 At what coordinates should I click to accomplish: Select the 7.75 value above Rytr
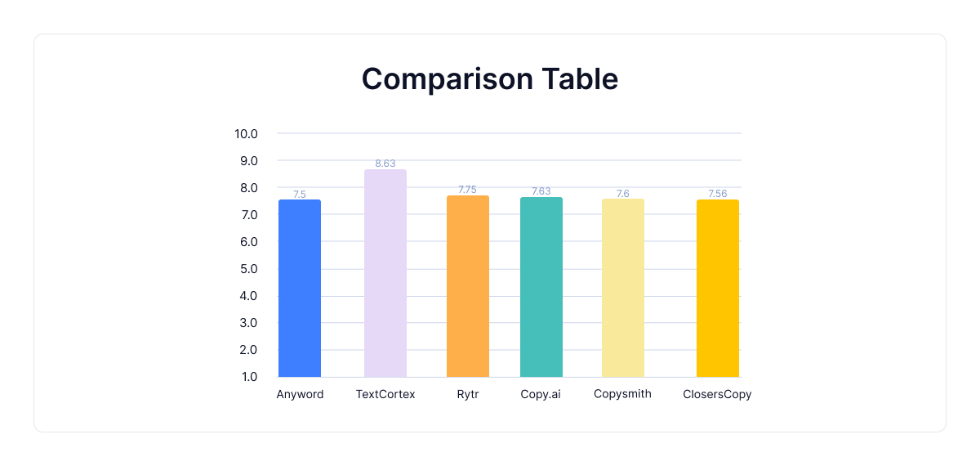467,190
